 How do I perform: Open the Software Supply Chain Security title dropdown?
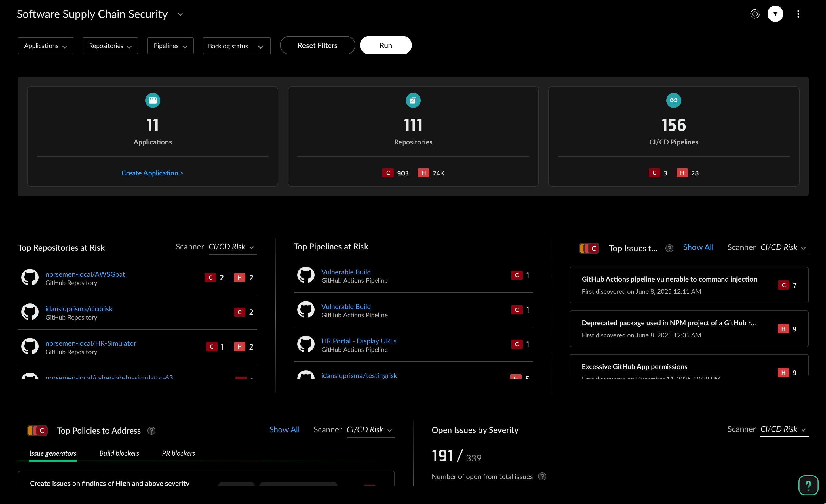[x=180, y=14]
